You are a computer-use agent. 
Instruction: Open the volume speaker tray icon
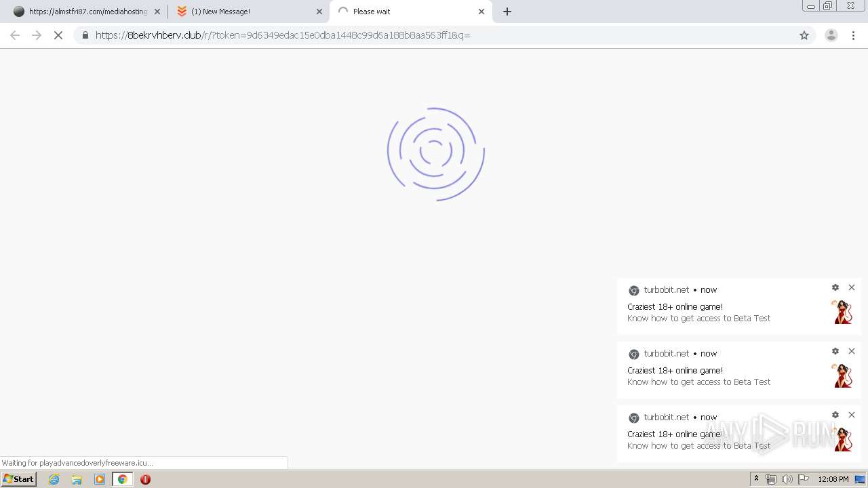click(787, 479)
